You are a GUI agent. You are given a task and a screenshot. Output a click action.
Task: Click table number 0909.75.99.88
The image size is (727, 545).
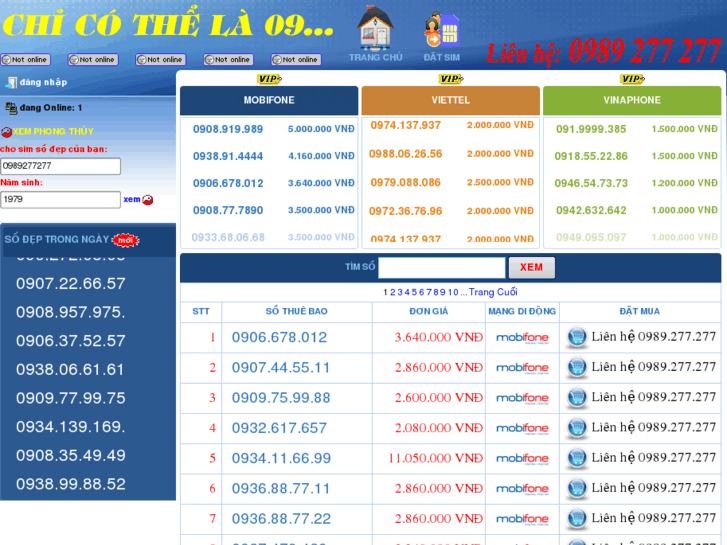(281, 398)
